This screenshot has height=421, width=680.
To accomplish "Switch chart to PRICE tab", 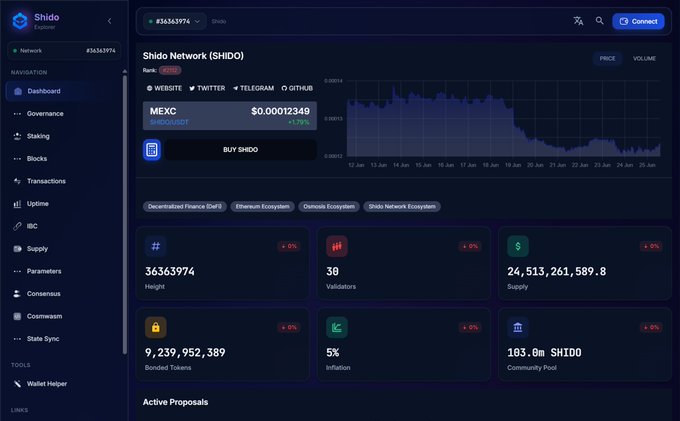I will (607, 59).
